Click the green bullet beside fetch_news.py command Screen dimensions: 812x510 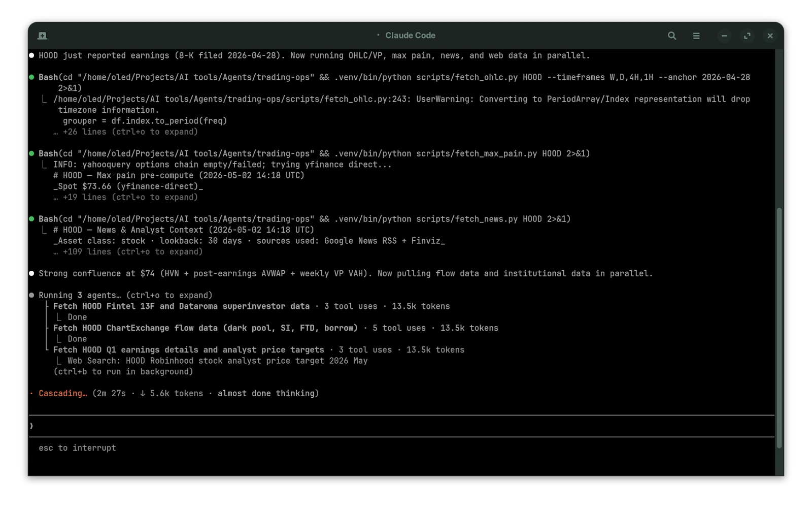[x=32, y=219]
